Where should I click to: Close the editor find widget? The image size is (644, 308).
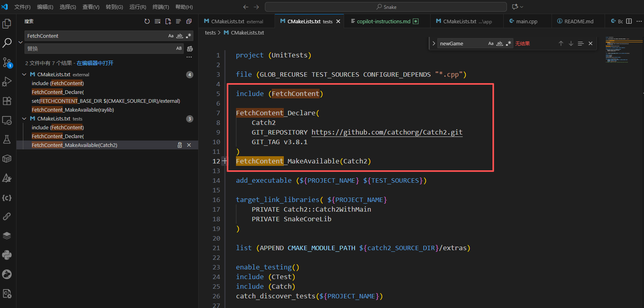pyautogui.click(x=591, y=43)
